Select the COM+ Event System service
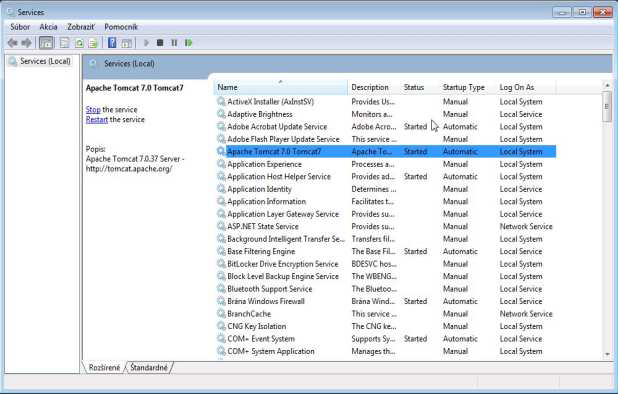Image resolution: width=618 pixels, height=394 pixels. point(386,338)
